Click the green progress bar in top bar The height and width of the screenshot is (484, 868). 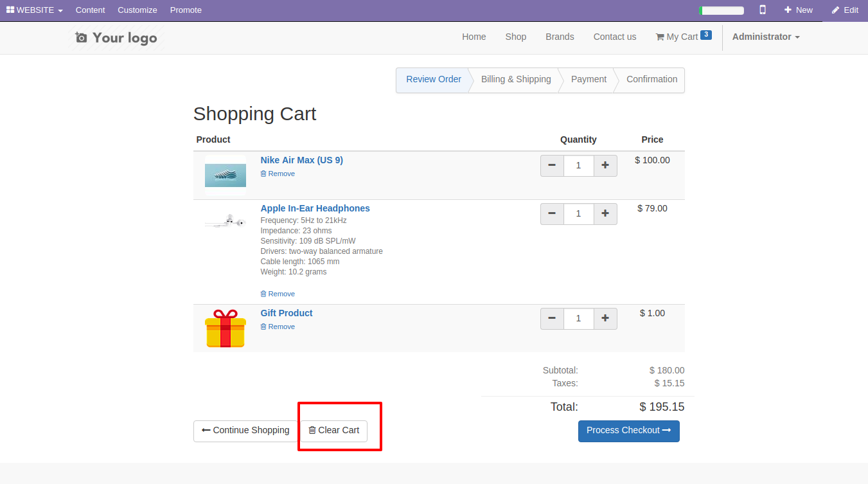click(x=721, y=10)
